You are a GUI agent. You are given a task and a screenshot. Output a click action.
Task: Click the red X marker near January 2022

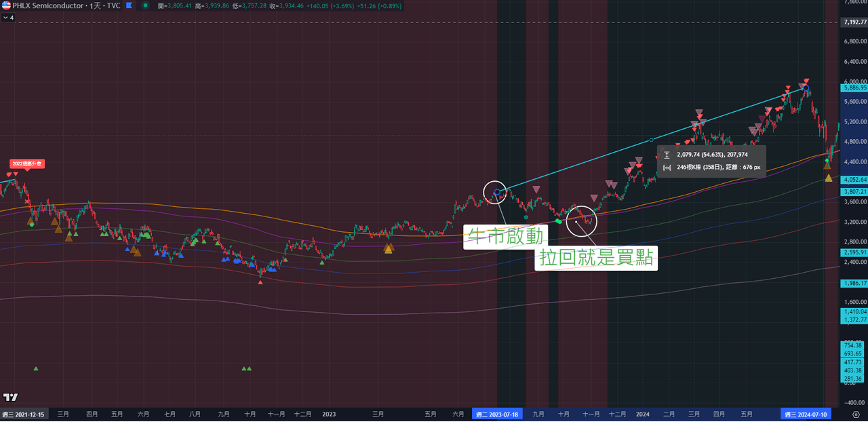click(27, 201)
